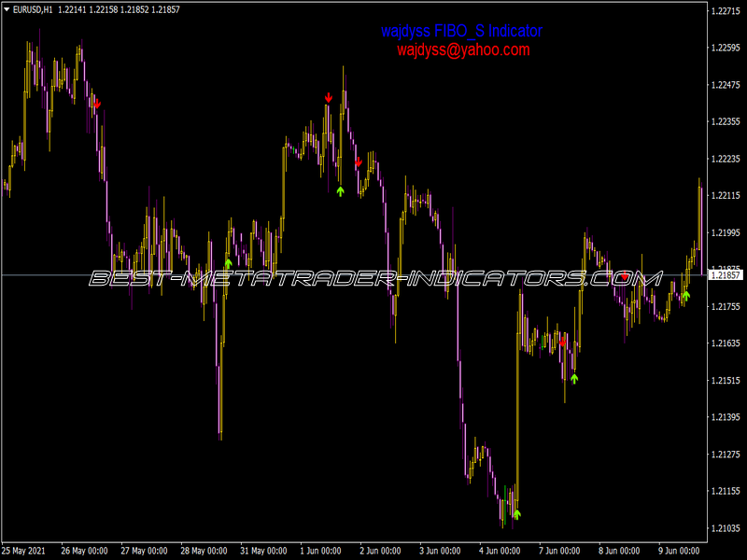747x560 pixels.
Task: Click the current price tag 1.21857
Action: 726,275
